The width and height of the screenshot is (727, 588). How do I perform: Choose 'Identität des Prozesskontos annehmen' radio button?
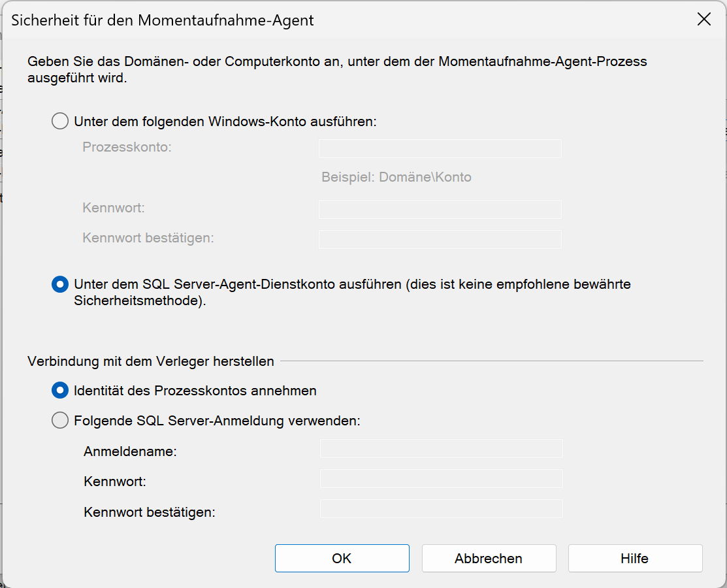click(60, 391)
